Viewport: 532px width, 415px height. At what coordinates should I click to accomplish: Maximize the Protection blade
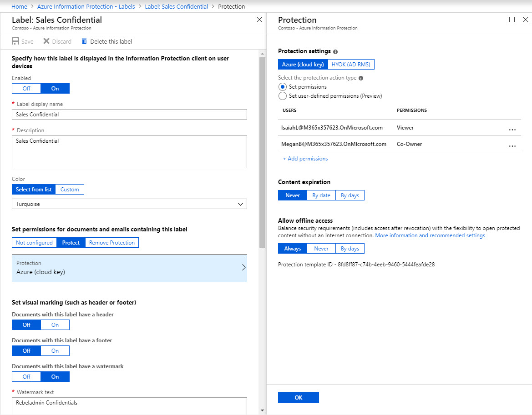(512, 20)
